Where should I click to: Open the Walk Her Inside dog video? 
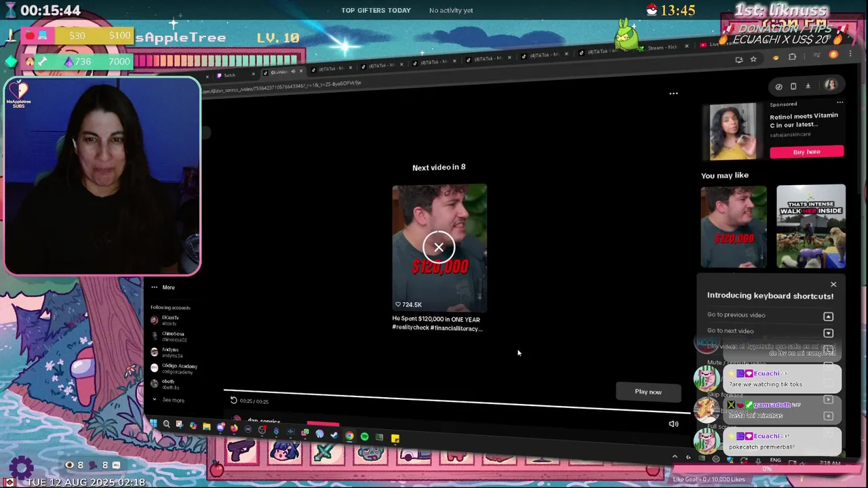(x=811, y=226)
